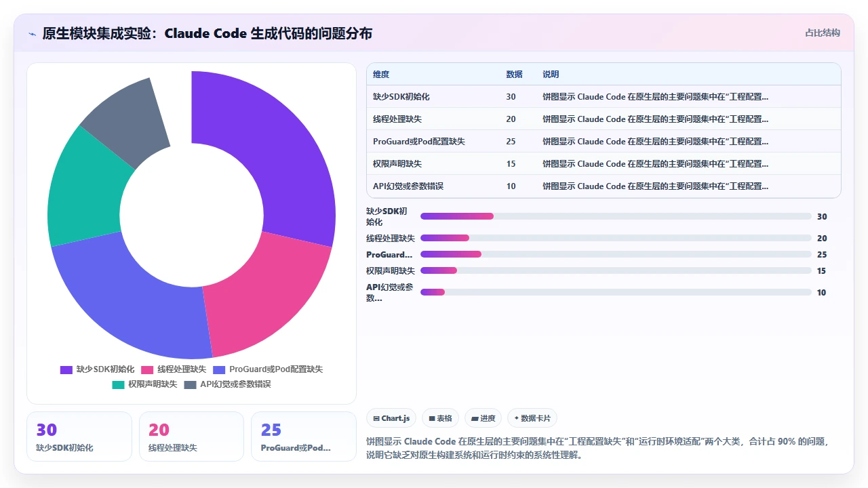This screenshot has width=868, height=488.
Task: Click the 说明 column header
Action: pyautogui.click(x=551, y=75)
